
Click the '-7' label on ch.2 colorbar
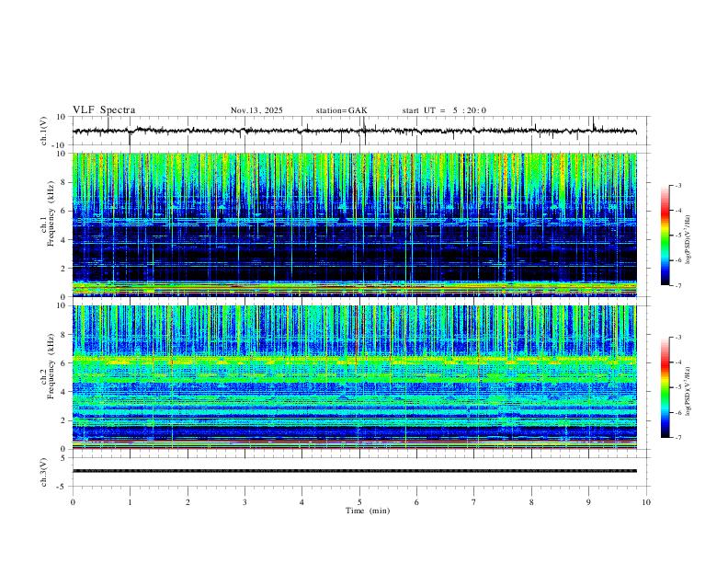[677, 437]
